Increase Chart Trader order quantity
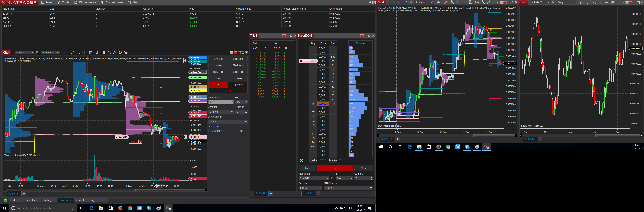Screen dimensions: 644x212 pos(246,111)
